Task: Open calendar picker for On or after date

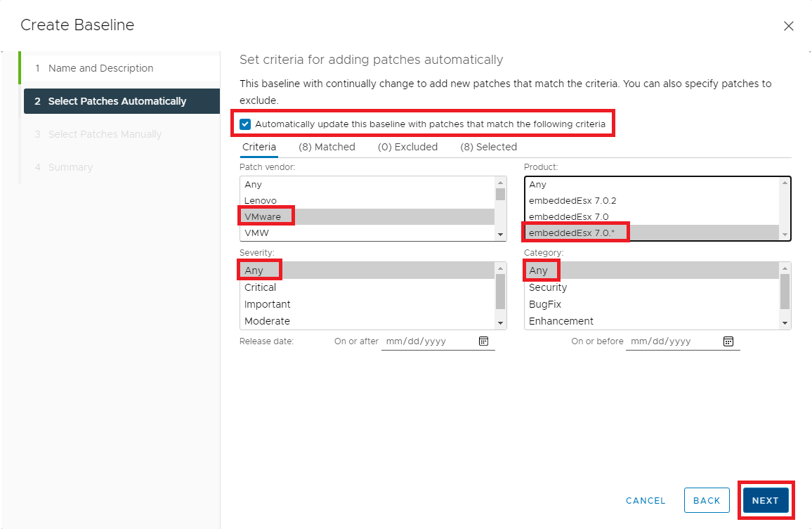Action: click(483, 341)
